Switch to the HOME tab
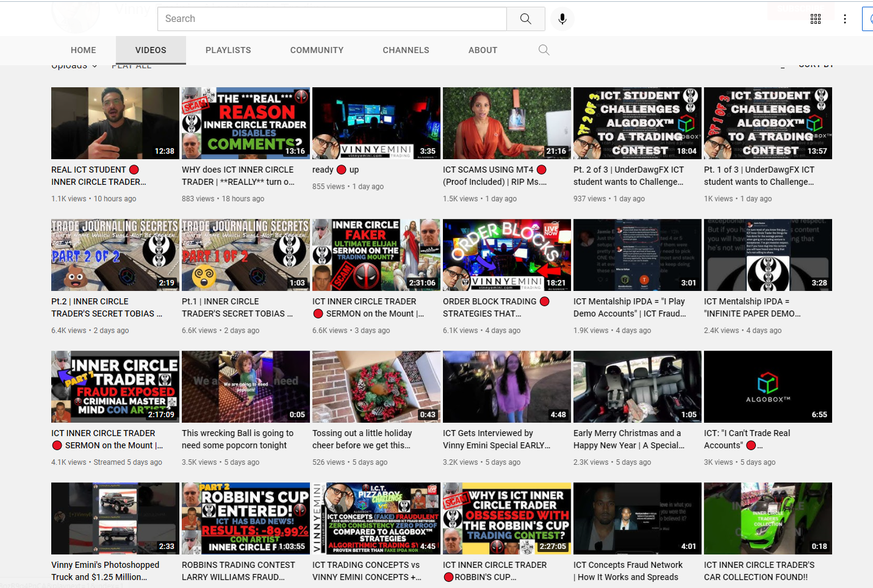 pyautogui.click(x=84, y=50)
